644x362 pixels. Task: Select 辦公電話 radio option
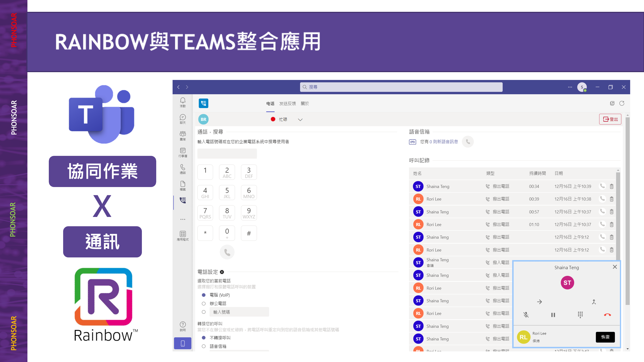click(x=204, y=304)
